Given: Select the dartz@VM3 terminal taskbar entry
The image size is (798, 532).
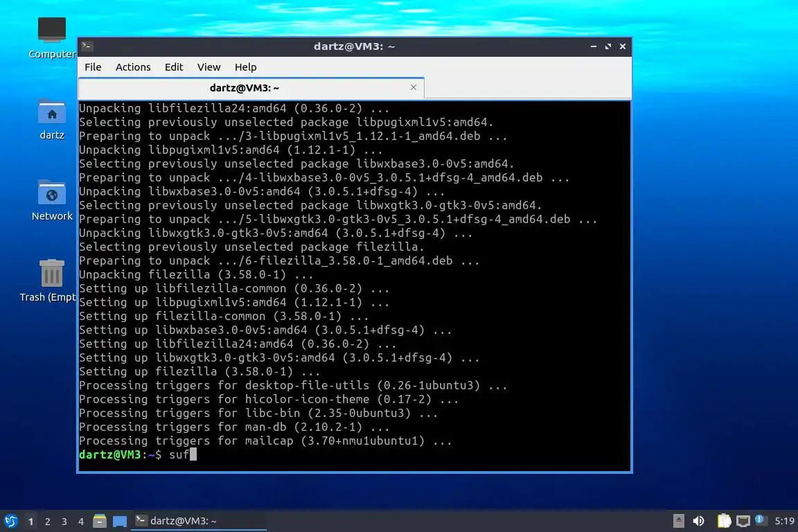Looking at the screenshot, I should point(199,521).
